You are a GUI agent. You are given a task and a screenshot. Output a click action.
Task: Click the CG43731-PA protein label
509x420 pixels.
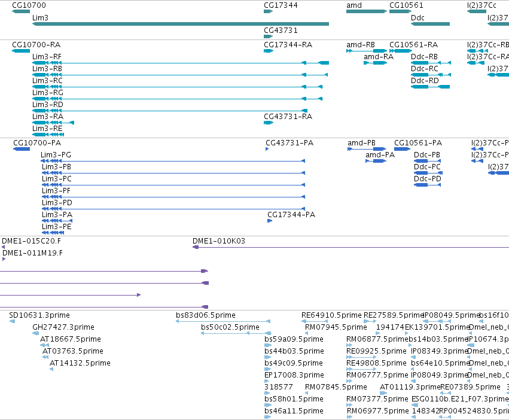click(x=289, y=142)
